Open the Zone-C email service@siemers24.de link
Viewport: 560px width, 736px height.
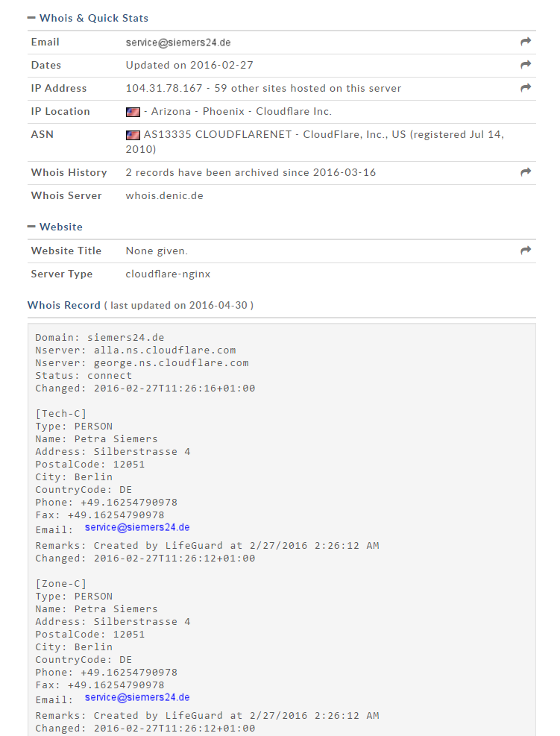coord(137,697)
